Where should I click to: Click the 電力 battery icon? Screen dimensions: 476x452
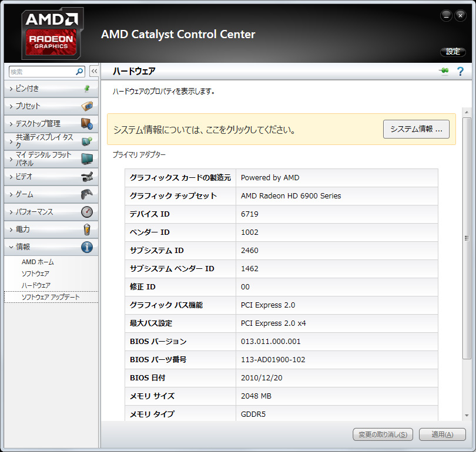click(x=87, y=229)
